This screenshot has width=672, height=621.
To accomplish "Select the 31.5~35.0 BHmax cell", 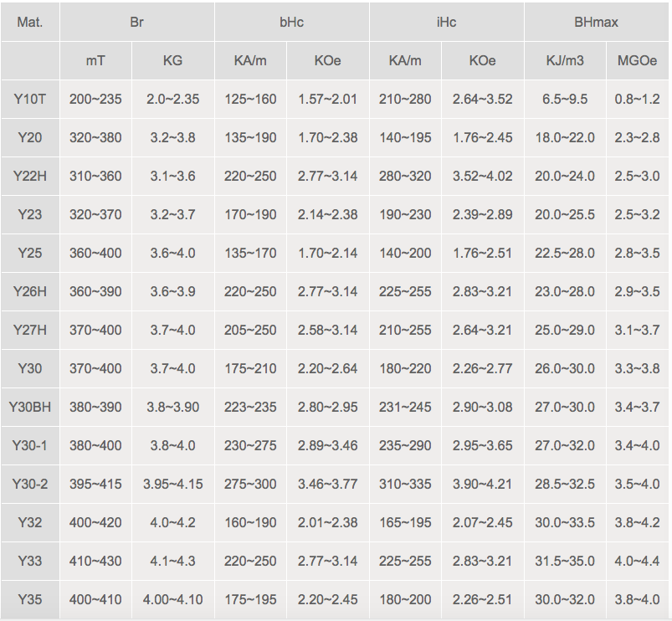I will point(565,562).
